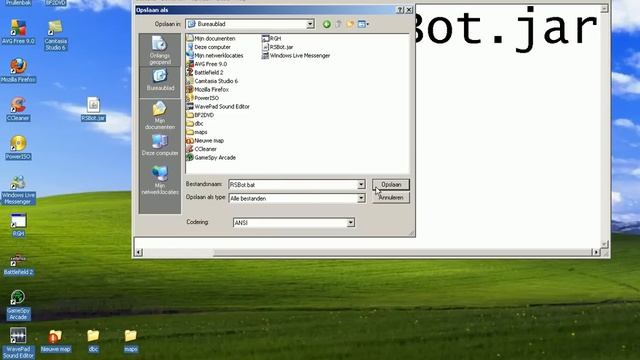Select Mozilla Firefox in file list
This screenshot has width=640, height=360.
[208, 89]
